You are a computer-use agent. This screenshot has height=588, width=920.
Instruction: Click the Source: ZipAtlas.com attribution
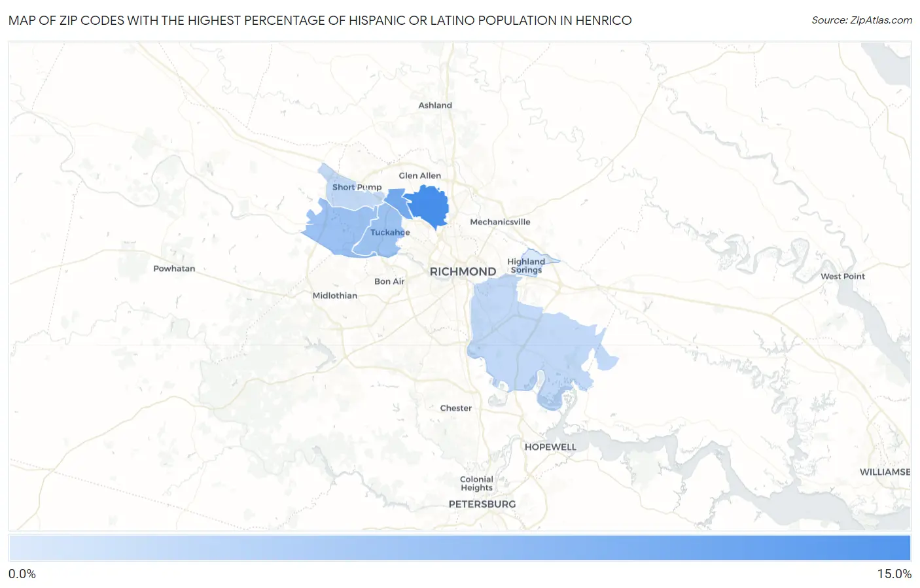(862, 20)
